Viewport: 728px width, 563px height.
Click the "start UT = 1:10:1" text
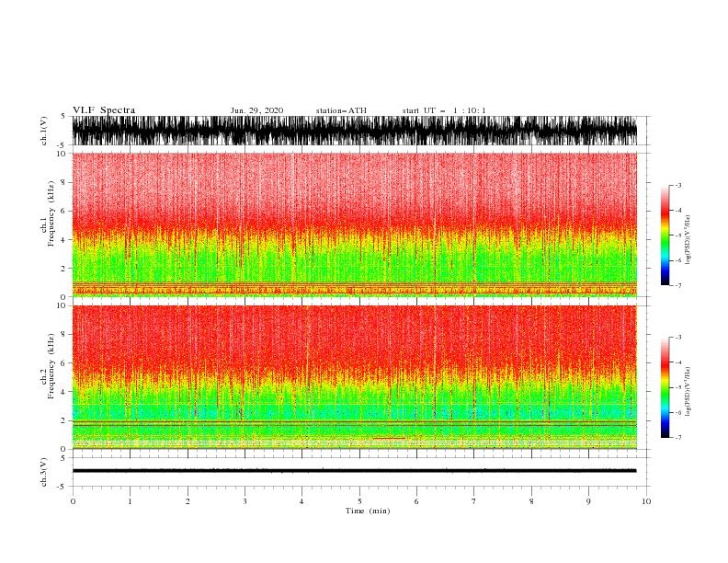444,110
